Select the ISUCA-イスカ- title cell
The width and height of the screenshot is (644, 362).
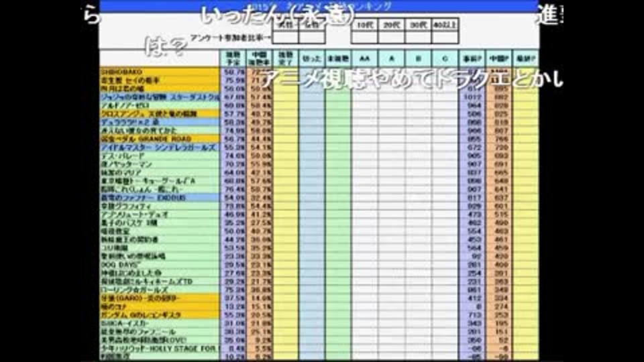click(160, 323)
